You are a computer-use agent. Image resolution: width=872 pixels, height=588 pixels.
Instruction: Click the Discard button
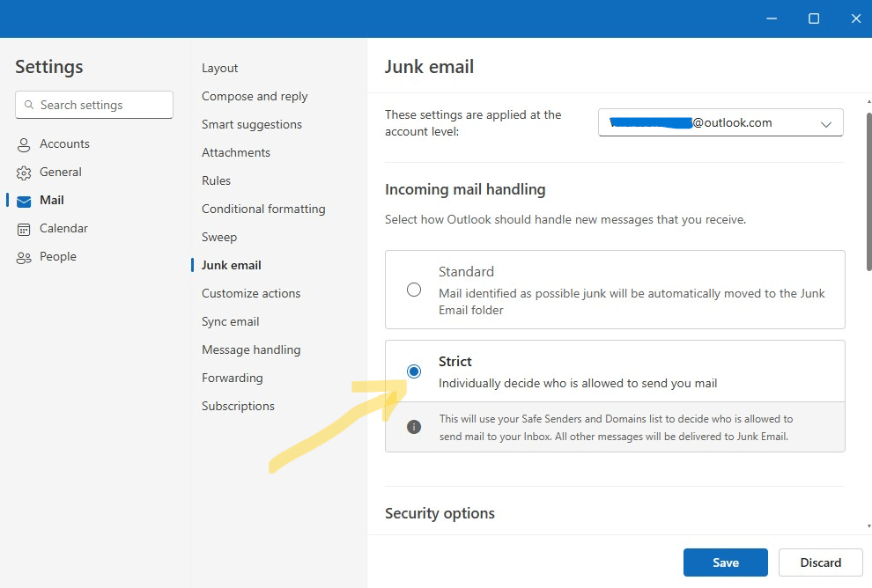(820, 562)
